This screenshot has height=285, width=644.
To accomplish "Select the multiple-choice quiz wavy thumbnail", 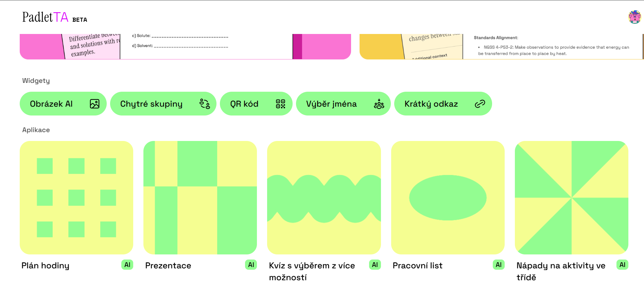I will [324, 198].
